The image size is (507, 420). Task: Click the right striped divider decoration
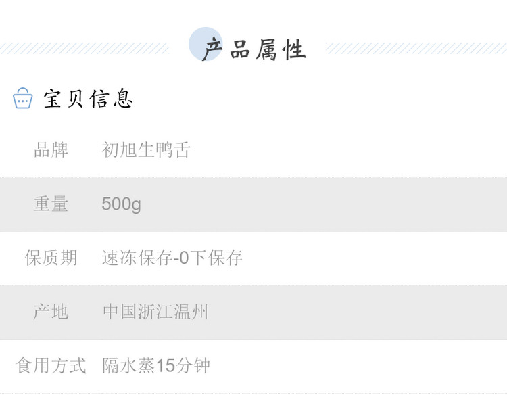[x=416, y=49]
